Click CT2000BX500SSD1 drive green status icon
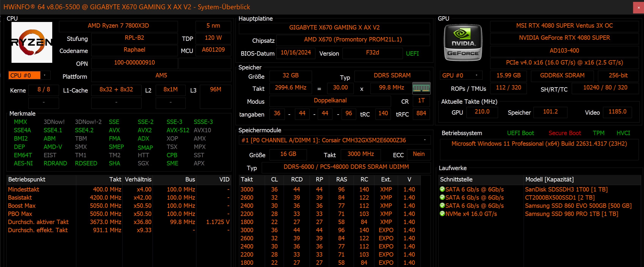644x267 pixels. [442, 197]
